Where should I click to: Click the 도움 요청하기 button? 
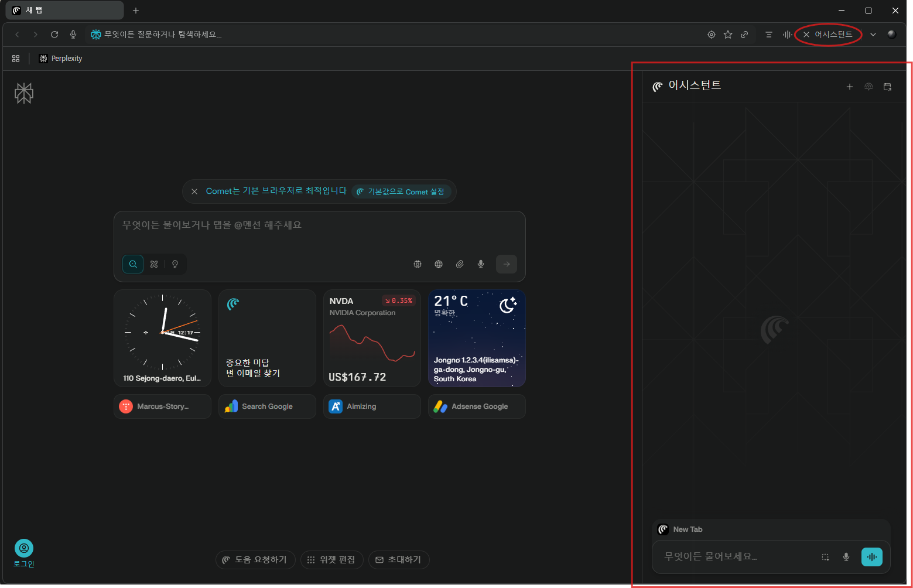(x=255, y=560)
